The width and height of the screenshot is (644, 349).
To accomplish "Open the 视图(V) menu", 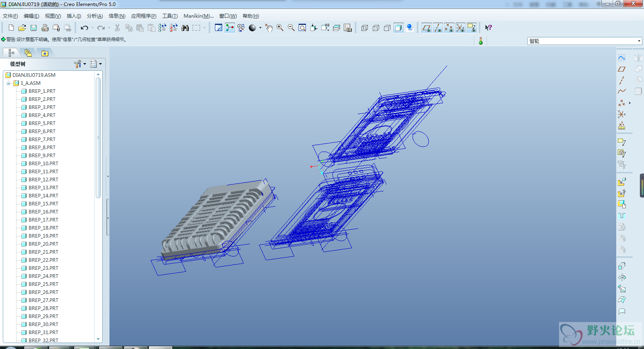I will (x=53, y=16).
